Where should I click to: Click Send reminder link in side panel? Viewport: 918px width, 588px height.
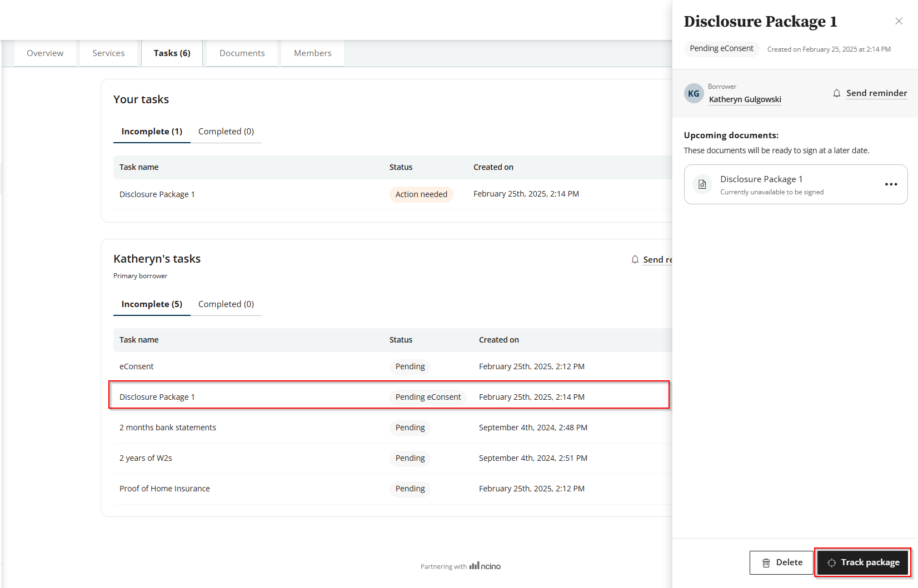[x=876, y=93]
